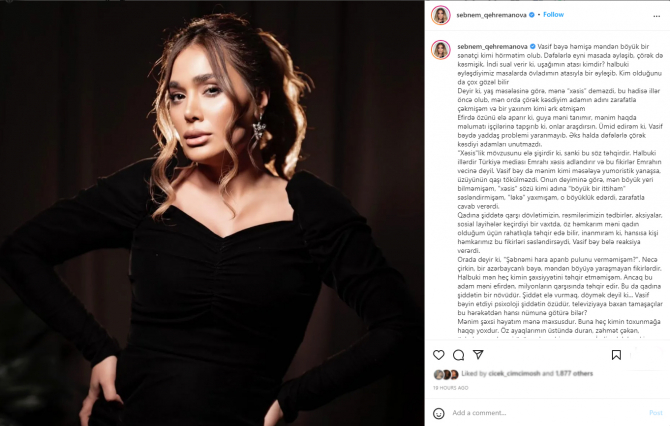
Task: Open the three-dot more options menu
Action: pyautogui.click(x=656, y=16)
